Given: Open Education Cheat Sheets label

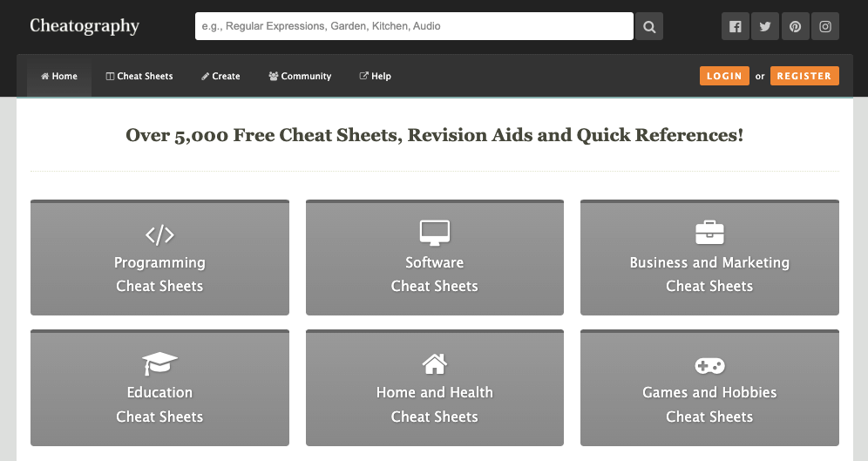Looking at the screenshot, I should [159, 404].
